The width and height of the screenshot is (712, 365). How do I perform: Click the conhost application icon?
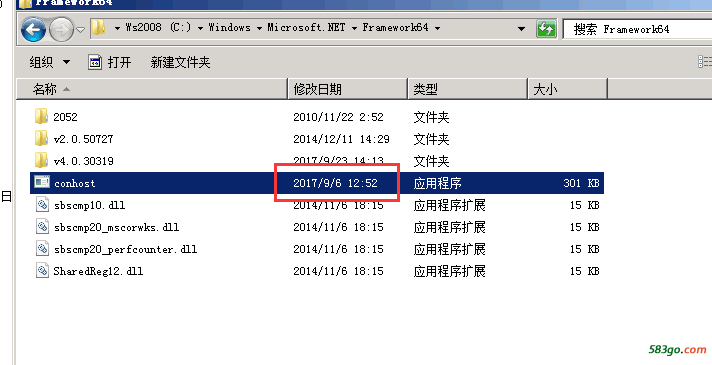pos(42,182)
